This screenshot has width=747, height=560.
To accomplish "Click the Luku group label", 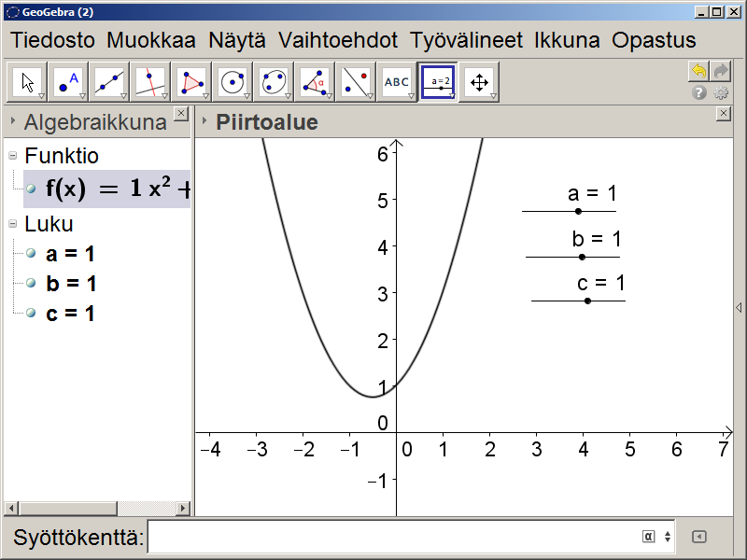I will (x=49, y=224).
